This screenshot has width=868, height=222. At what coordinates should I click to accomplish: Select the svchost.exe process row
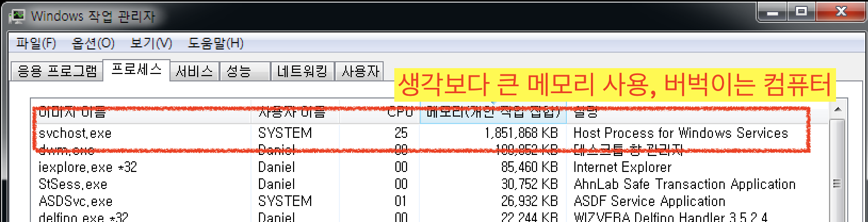(x=430, y=133)
